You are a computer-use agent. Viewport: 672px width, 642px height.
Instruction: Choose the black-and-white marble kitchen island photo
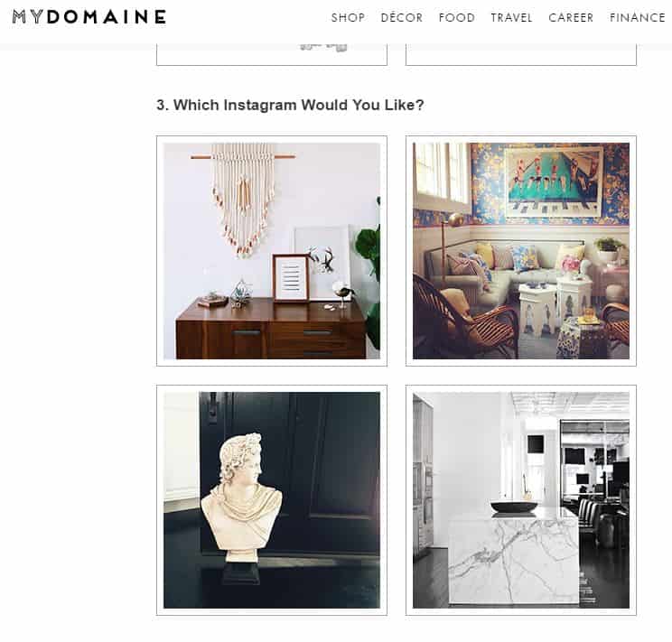(x=521, y=500)
